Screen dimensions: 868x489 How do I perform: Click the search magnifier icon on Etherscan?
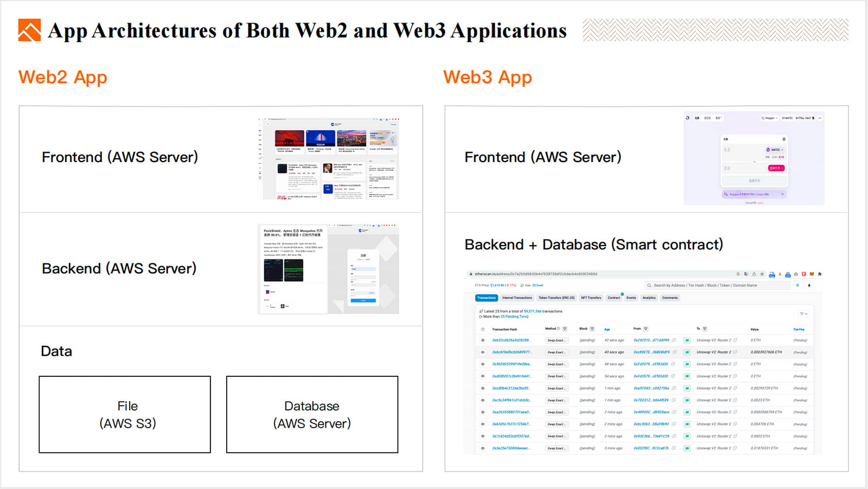point(649,285)
